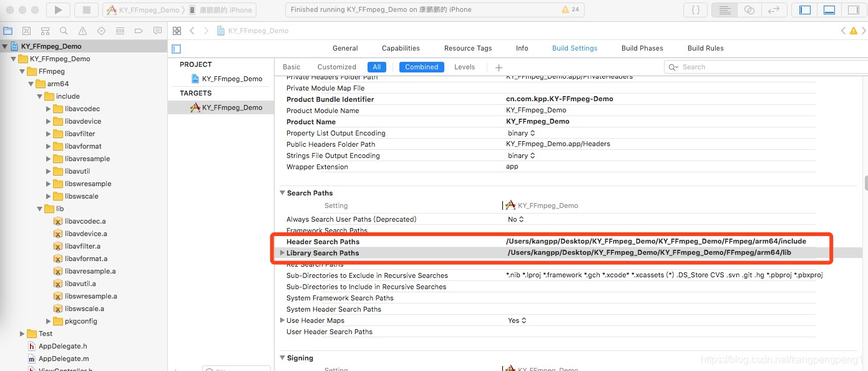Toggle the Navigator panel visibility
Image resolution: width=868 pixels, height=371 pixels.
(x=805, y=10)
